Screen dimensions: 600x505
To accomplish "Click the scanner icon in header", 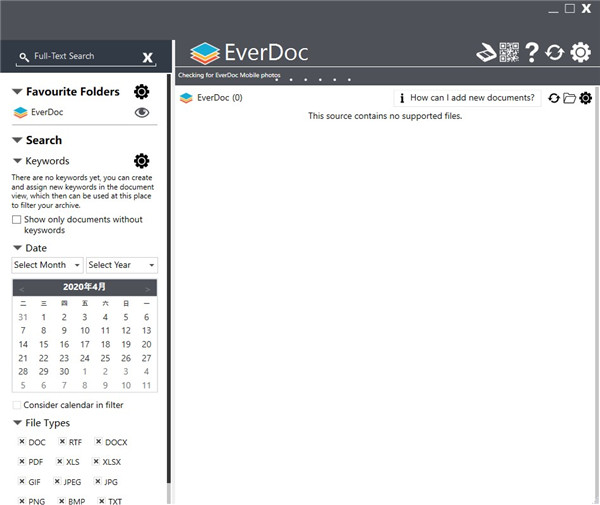I will [486, 52].
